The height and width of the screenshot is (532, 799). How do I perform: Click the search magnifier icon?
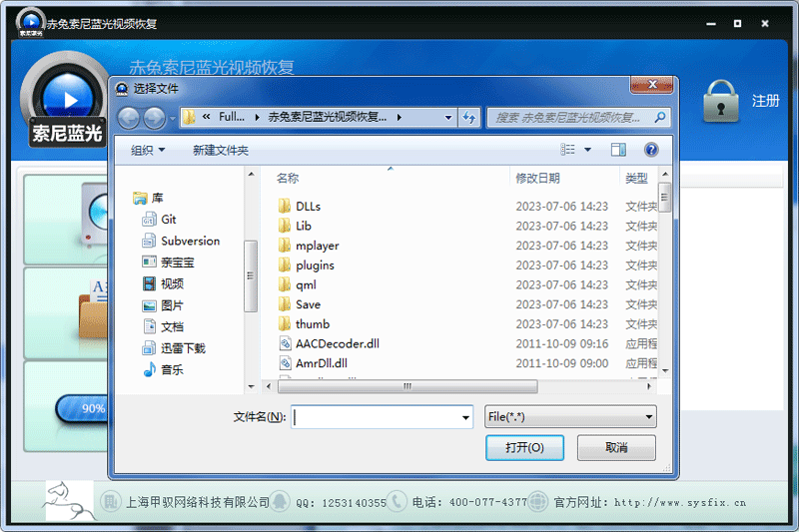(659, 118)
